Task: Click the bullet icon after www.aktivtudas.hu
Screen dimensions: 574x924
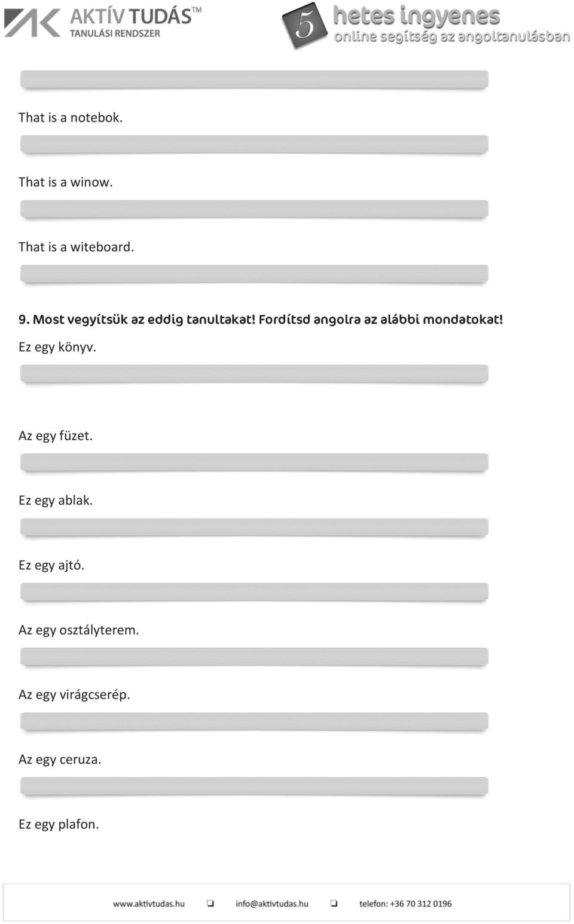Action: (x=210, y=903)
